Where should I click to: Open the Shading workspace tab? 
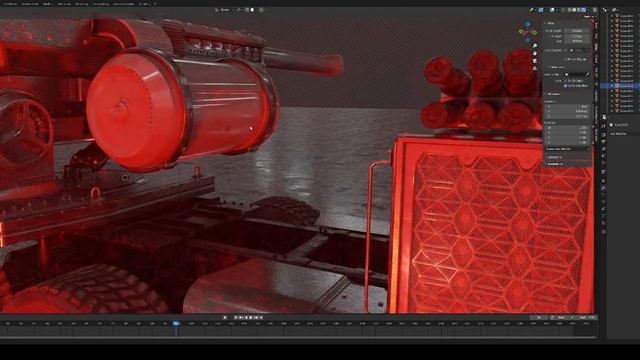(x=47, y=4)
